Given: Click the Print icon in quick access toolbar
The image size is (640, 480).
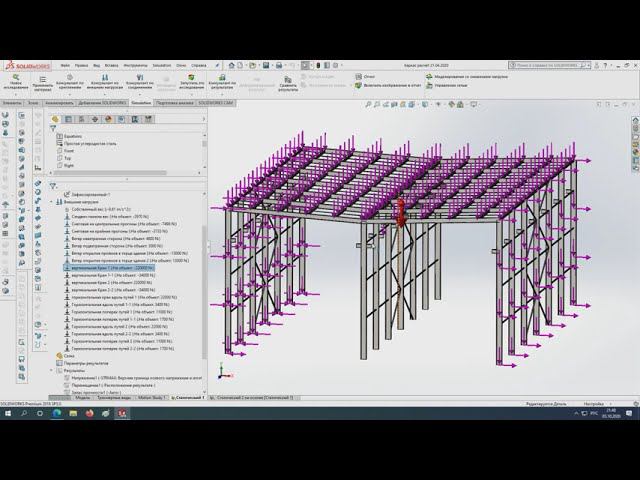Looking at the screenshot, I should click(x=279, y=65).
